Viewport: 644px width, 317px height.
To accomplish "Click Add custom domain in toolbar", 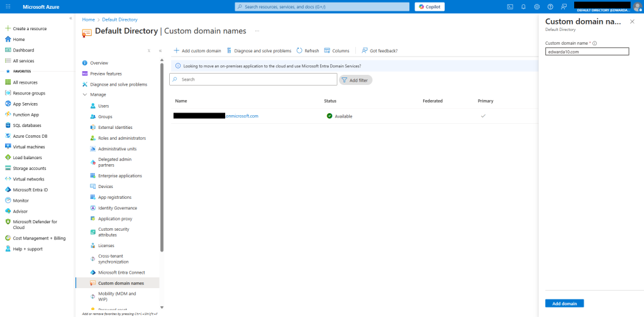I will pos(197,50).
